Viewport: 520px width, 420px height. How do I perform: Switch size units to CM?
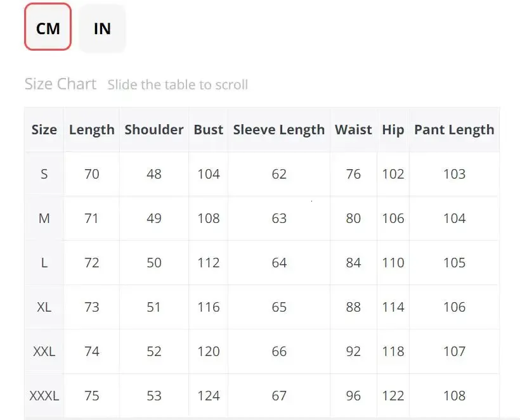[48, 28]
